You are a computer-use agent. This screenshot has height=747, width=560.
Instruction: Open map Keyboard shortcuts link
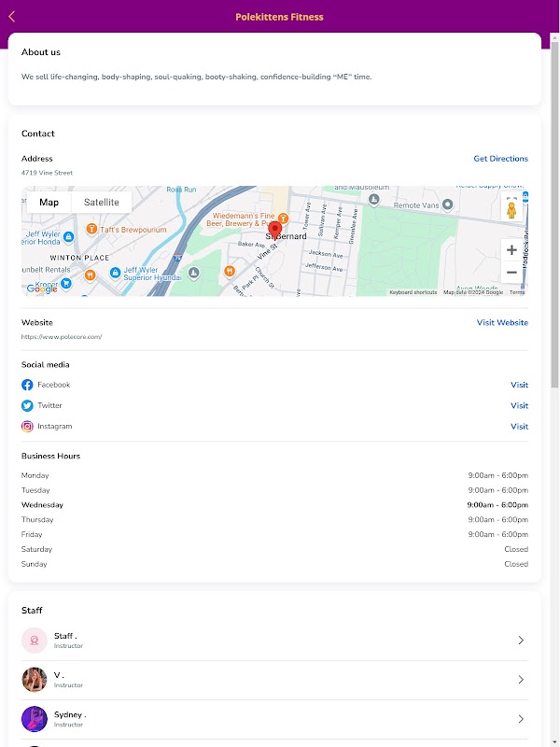pos(413,292)
